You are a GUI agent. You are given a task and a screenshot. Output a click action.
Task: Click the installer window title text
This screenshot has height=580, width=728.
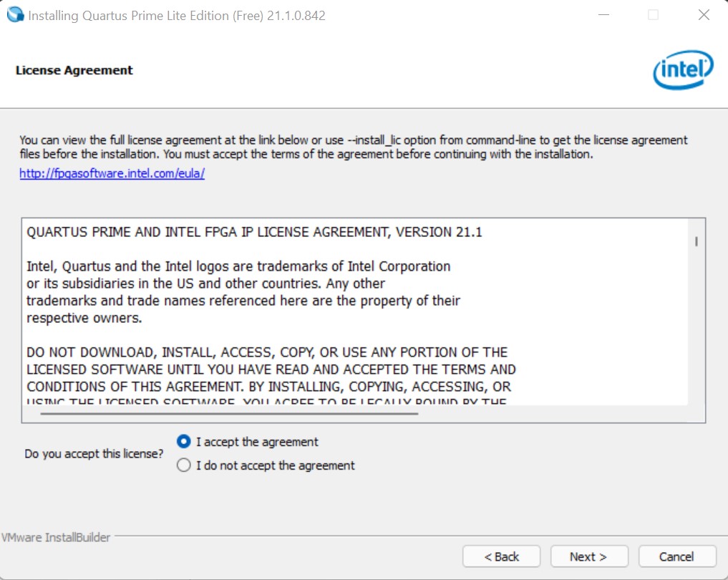tap(177, 15)
